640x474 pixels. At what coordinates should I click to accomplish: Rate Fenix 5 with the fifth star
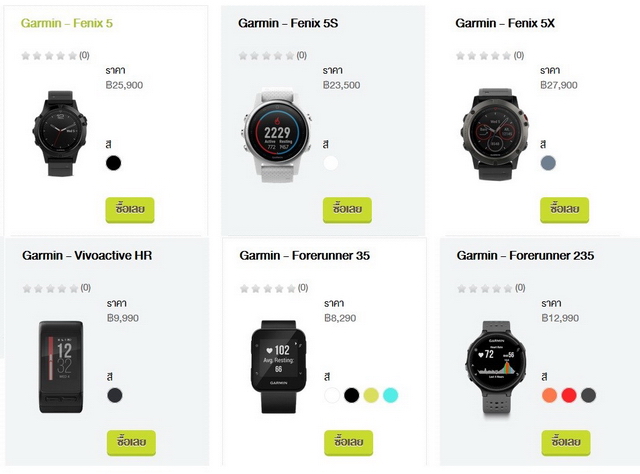click(x=73, y=56)
